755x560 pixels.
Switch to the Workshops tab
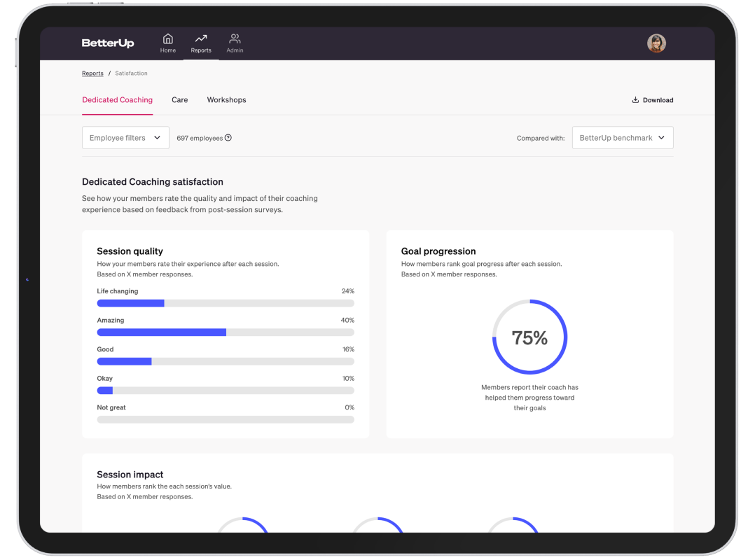[226, 100]
